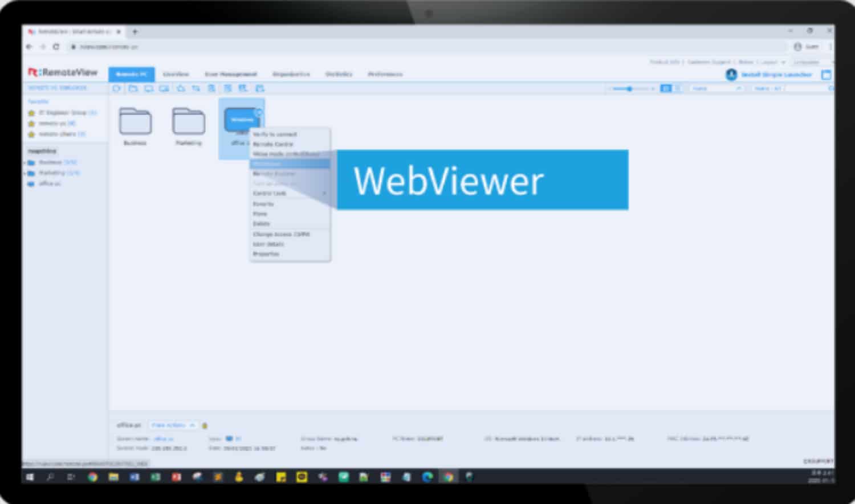Open the Product Info link
Screen dimensions: 855x504
[665, 62]
